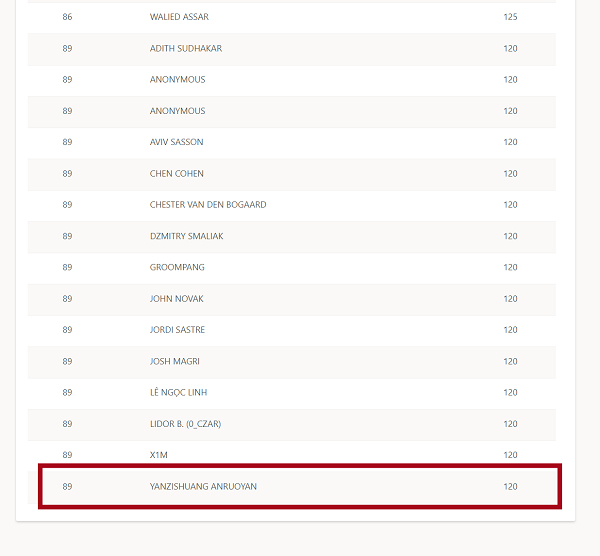Screen dimensions: 600x556
Task: Click Walied Assar's score of 125
Action: [x=510, y=17]
